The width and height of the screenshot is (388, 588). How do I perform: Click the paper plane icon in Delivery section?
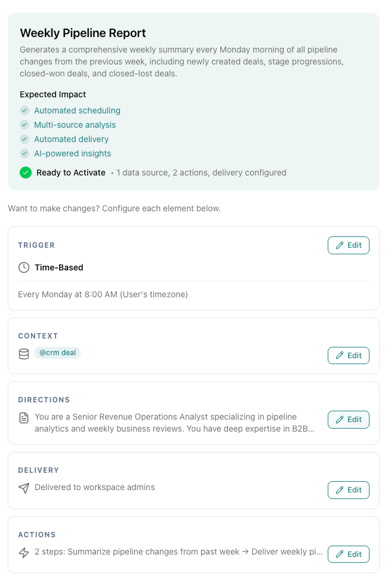click(24, 488)
